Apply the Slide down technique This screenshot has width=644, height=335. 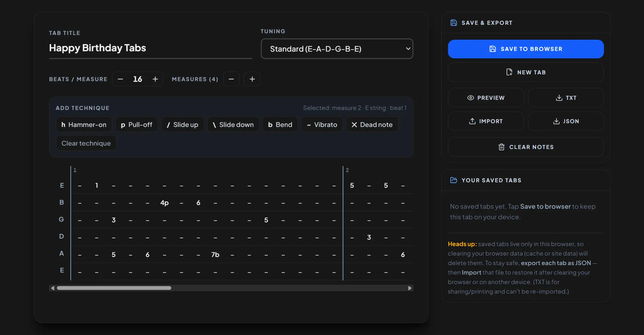(x=233, y=125)
